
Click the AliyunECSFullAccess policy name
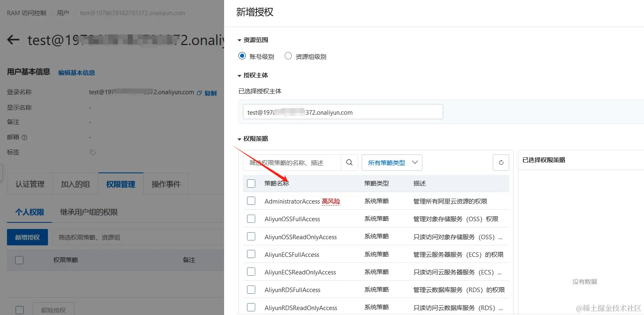click(x=292, y=254)
